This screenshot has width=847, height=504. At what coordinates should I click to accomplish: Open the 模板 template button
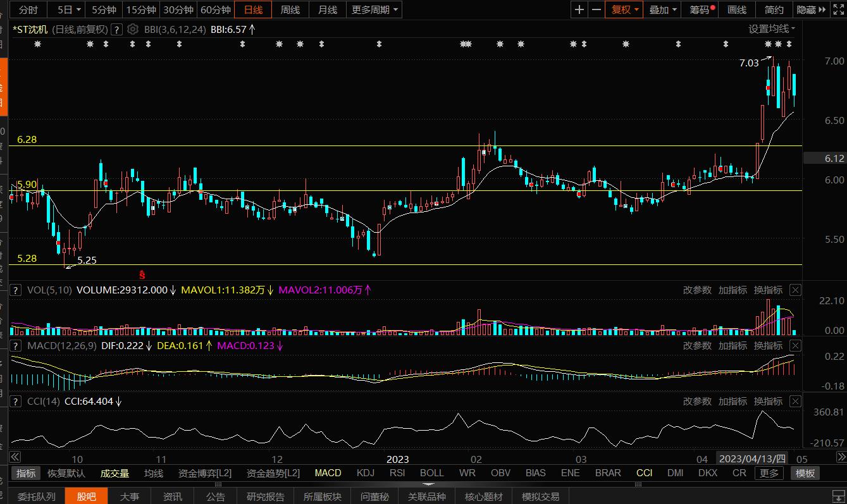pos(805,473)
